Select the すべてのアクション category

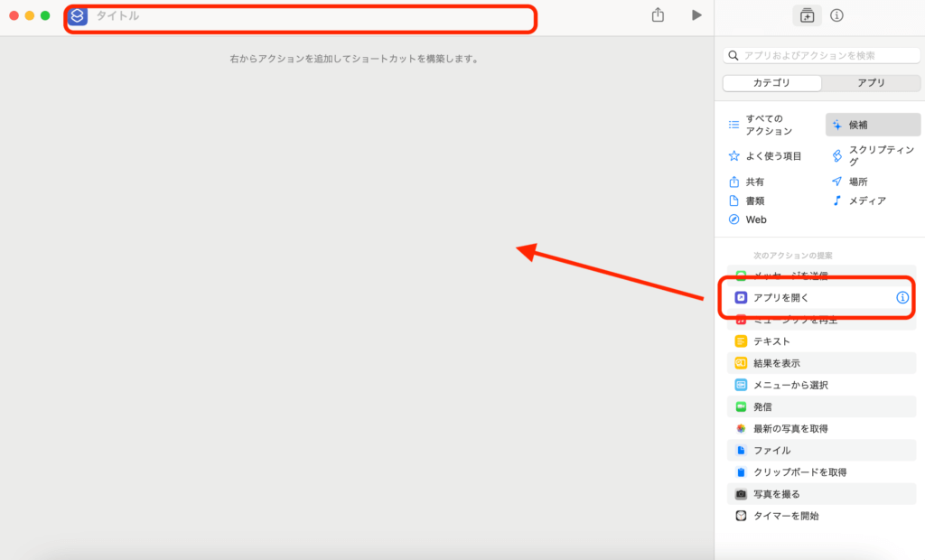click(763, 125)
